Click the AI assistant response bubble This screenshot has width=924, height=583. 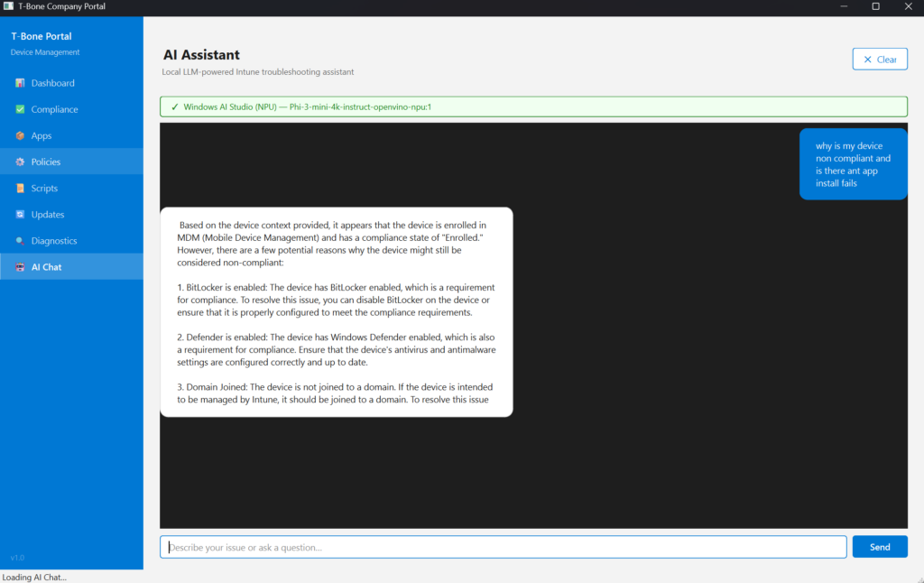coord(336,312)
